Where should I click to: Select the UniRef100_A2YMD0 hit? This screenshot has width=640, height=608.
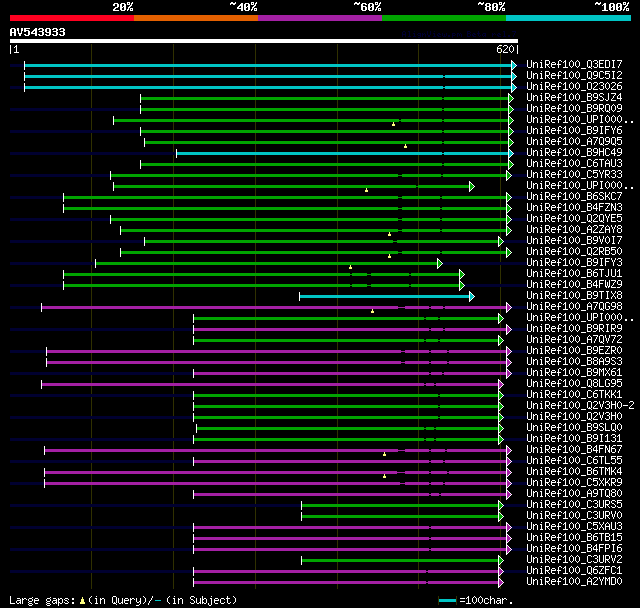574,582
